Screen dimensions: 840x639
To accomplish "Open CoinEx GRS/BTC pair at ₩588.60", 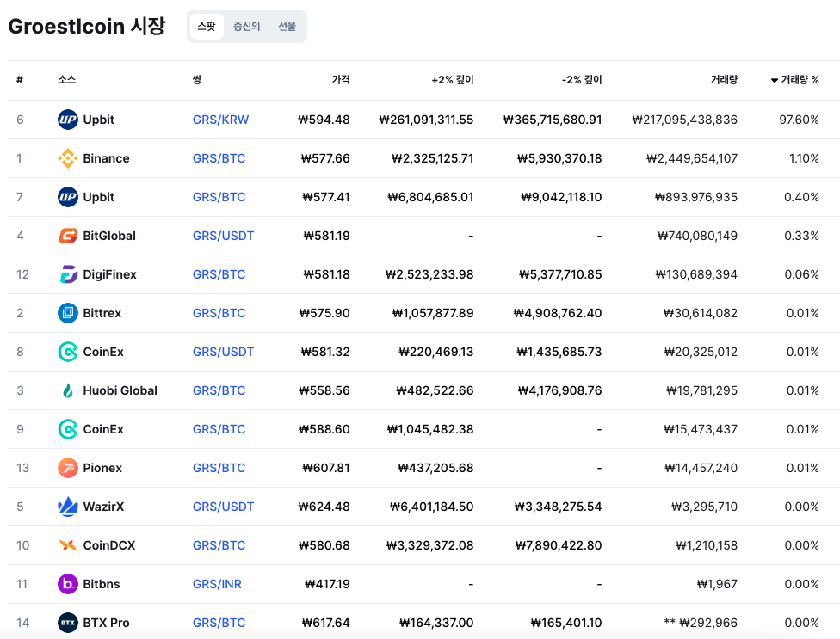I will [x=219, y=429].
